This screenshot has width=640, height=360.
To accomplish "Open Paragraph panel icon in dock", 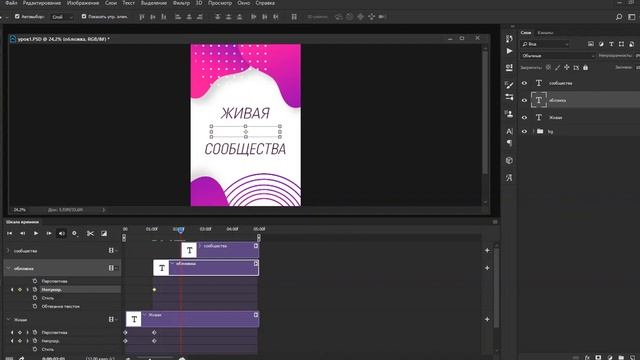I will [509, 143].
